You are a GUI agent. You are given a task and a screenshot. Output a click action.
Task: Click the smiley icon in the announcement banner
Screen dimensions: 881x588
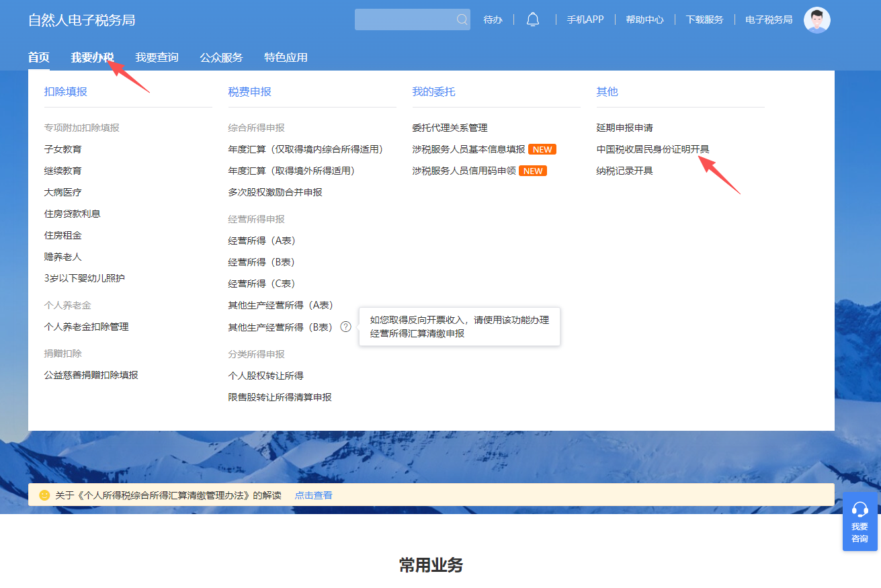point(42,495)
